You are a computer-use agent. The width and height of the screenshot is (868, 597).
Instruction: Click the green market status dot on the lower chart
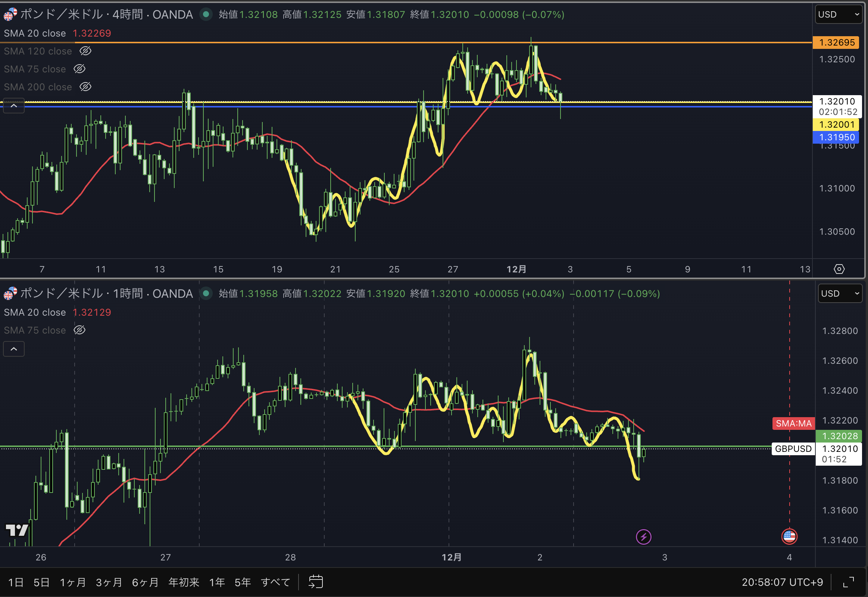(x=205, y=294)
